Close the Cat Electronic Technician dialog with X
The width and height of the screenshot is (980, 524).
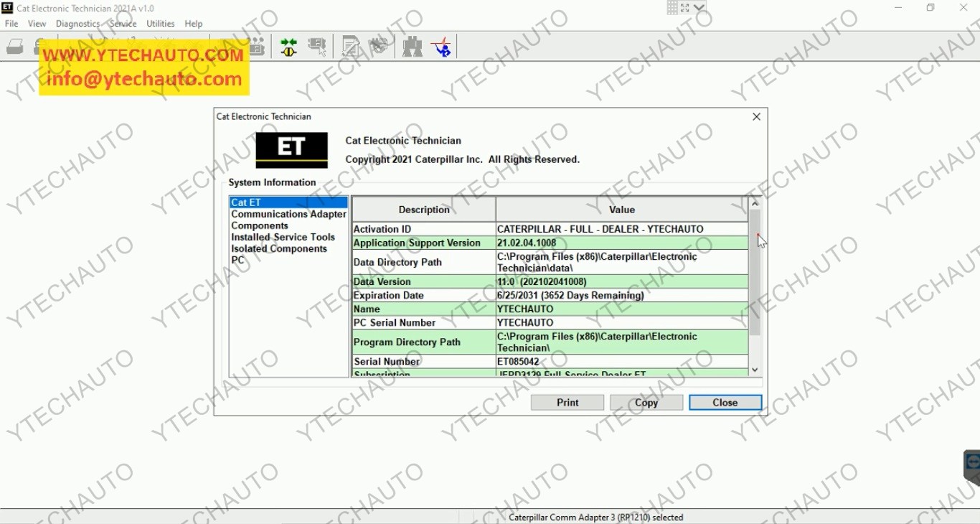tap(756, 116)
